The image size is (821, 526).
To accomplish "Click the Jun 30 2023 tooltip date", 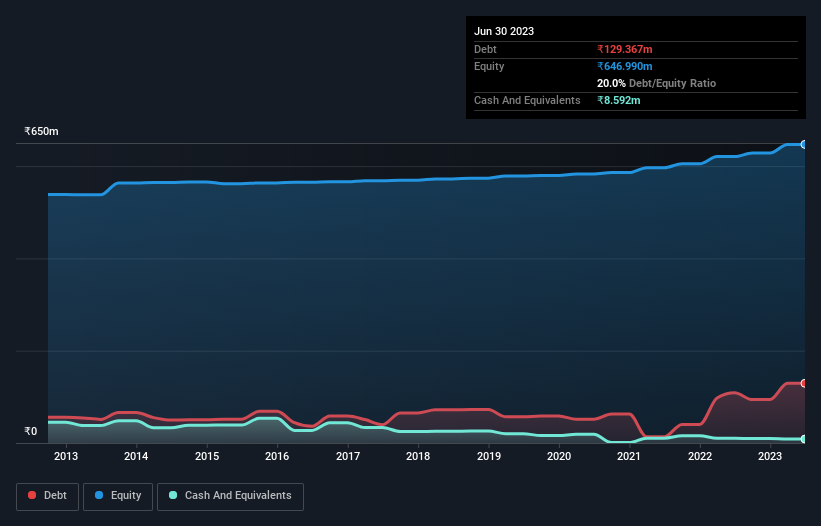I will (504, 31).
